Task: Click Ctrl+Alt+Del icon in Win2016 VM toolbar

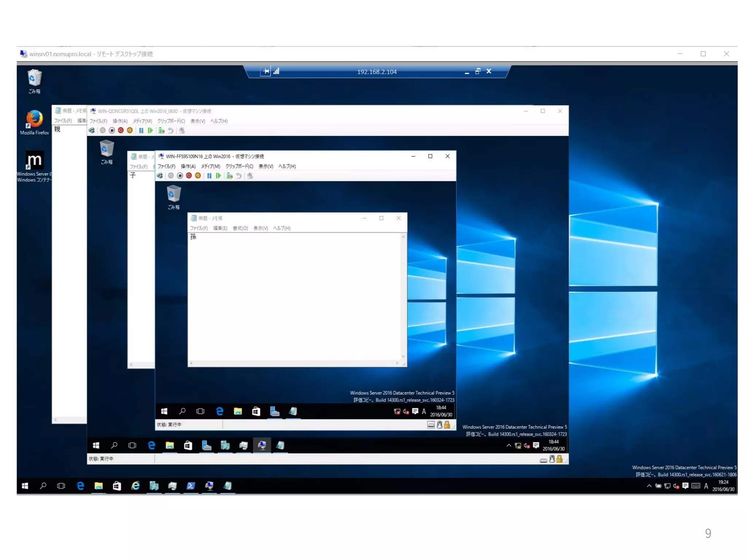Action: (x=160, y=176)
